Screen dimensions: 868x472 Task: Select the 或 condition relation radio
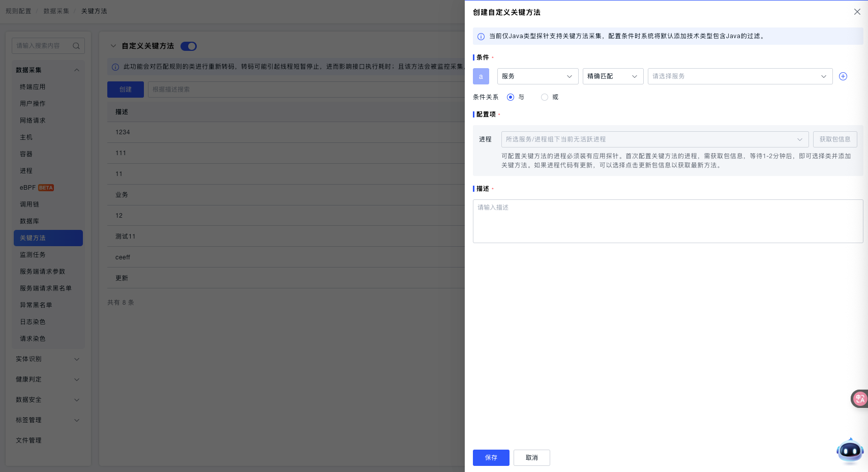pos(545,97)
